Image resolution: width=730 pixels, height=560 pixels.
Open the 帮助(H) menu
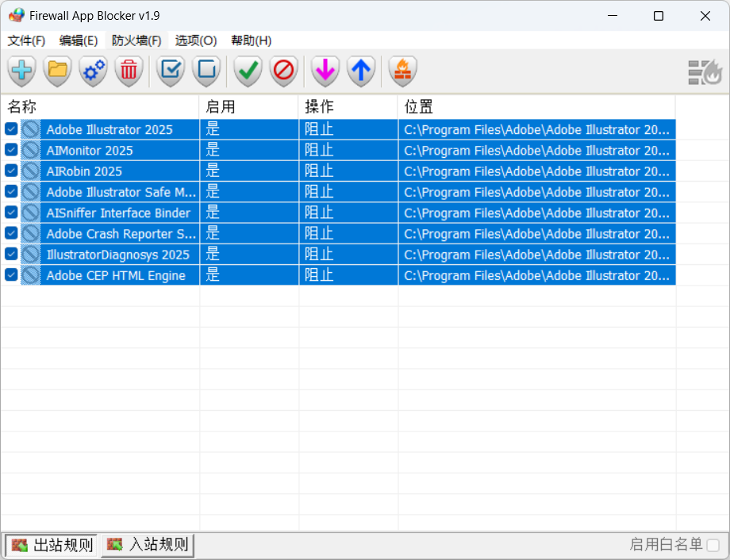pyautogui.click(x=252, y=41)
